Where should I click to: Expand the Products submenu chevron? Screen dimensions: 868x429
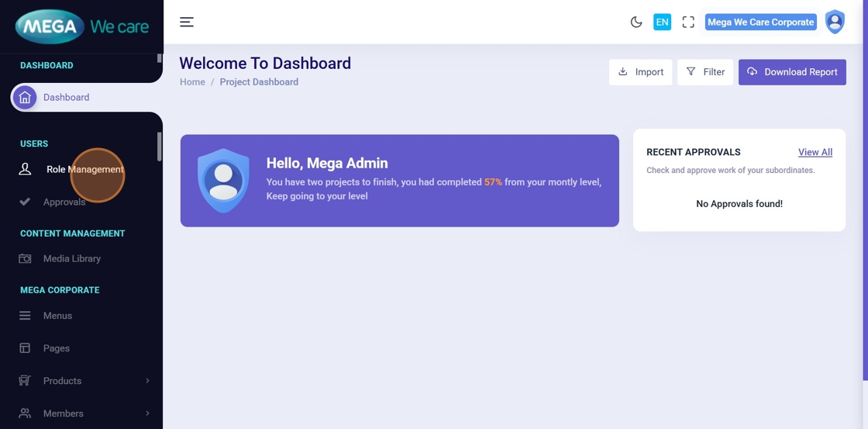tap(147, 381)
